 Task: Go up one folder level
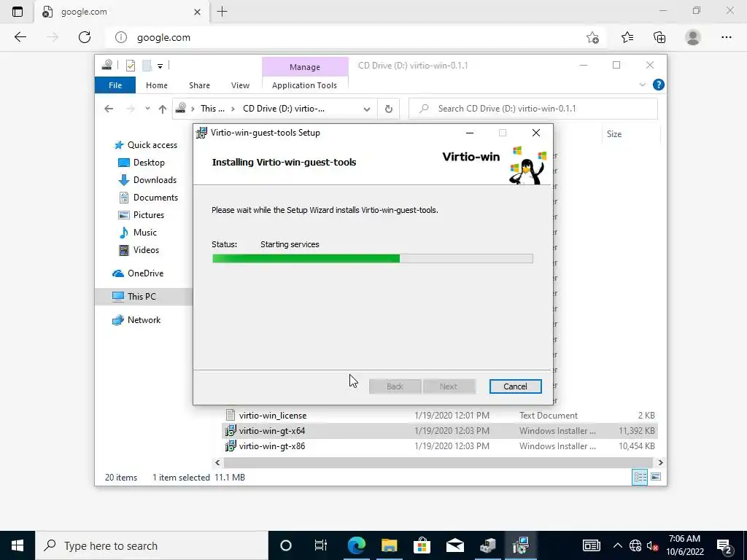pos(163,109)
